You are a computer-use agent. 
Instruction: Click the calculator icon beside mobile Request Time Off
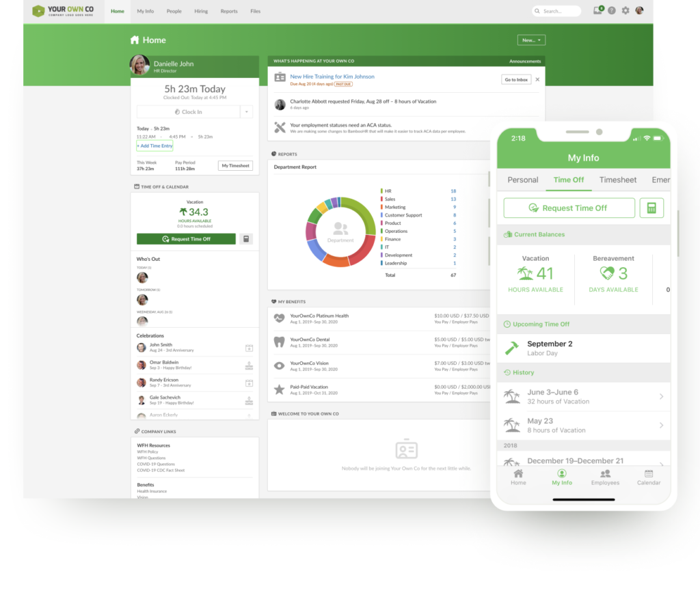pos(651,208)
